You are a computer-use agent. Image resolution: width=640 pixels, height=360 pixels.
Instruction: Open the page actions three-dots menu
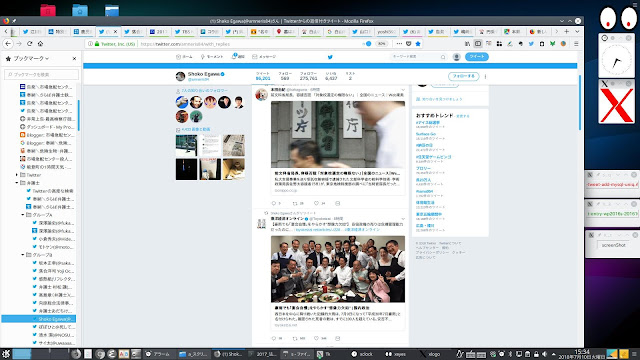click(x=399, y=44)
